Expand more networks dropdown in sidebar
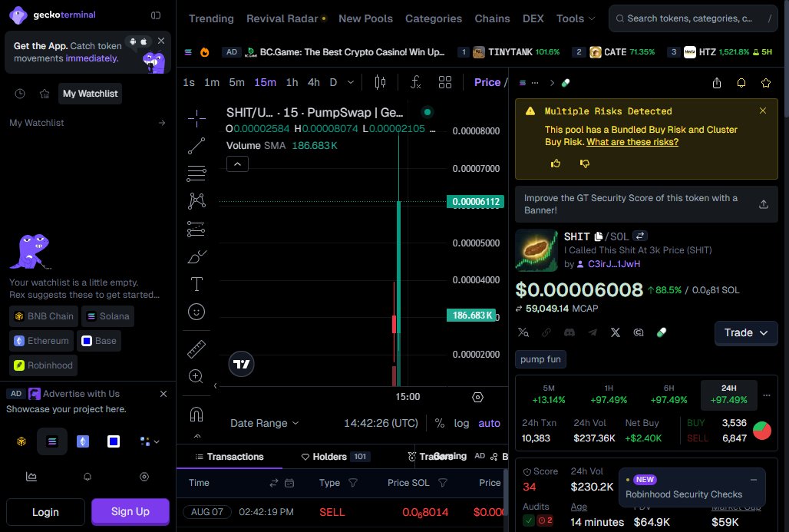The height and width of the screenshot is (532, 789). 150,441
